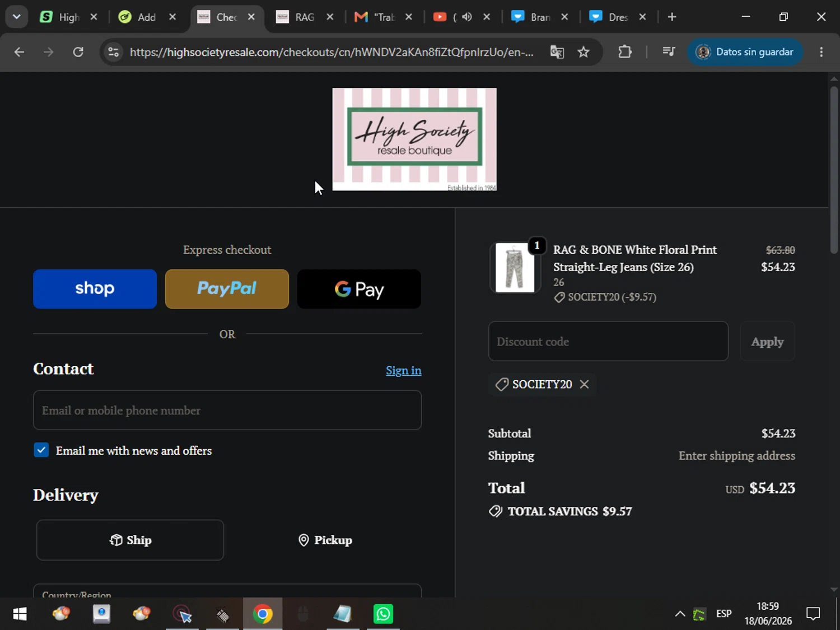Open the taskbar clock and date
The width and height of the screenshot is (840, 630).
click(x=768, y=614)
